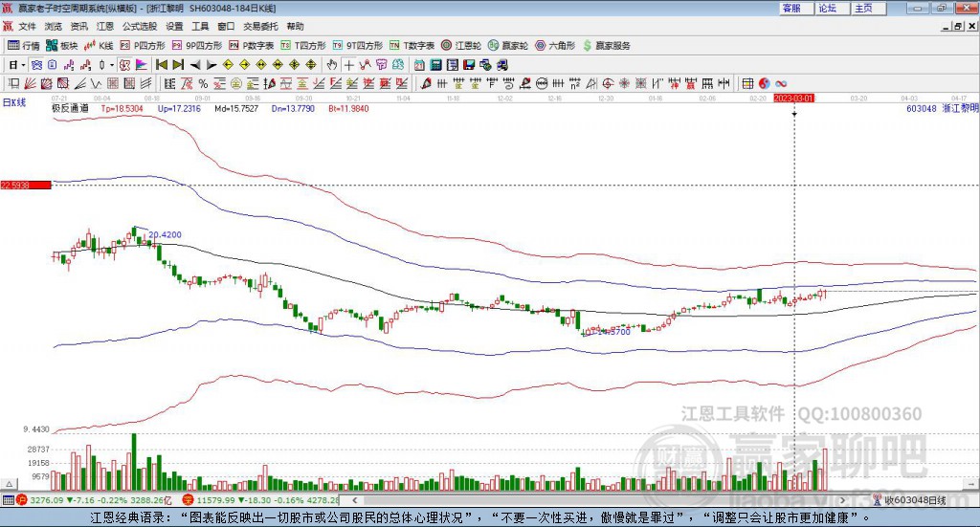The image size is (980, 527).
Task: Select the hand pan tool
Action: pyautogui.click(x=332, y=65)
